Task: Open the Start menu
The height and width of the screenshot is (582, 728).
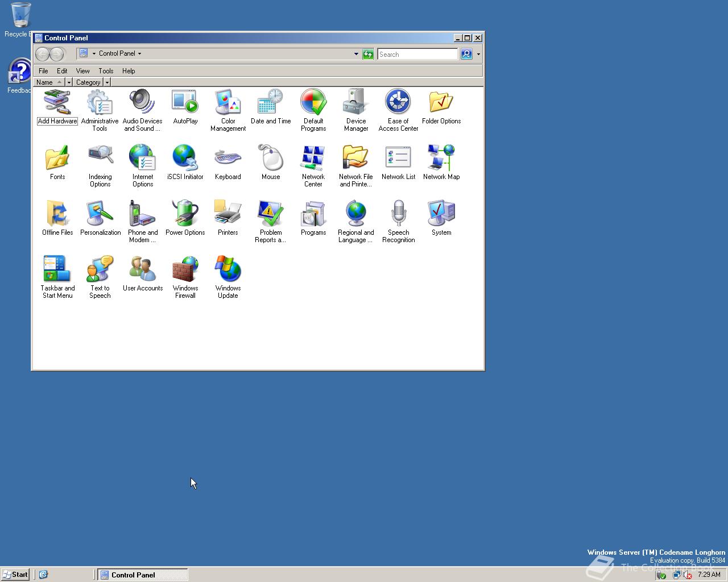Action: (x=15, y=575)
